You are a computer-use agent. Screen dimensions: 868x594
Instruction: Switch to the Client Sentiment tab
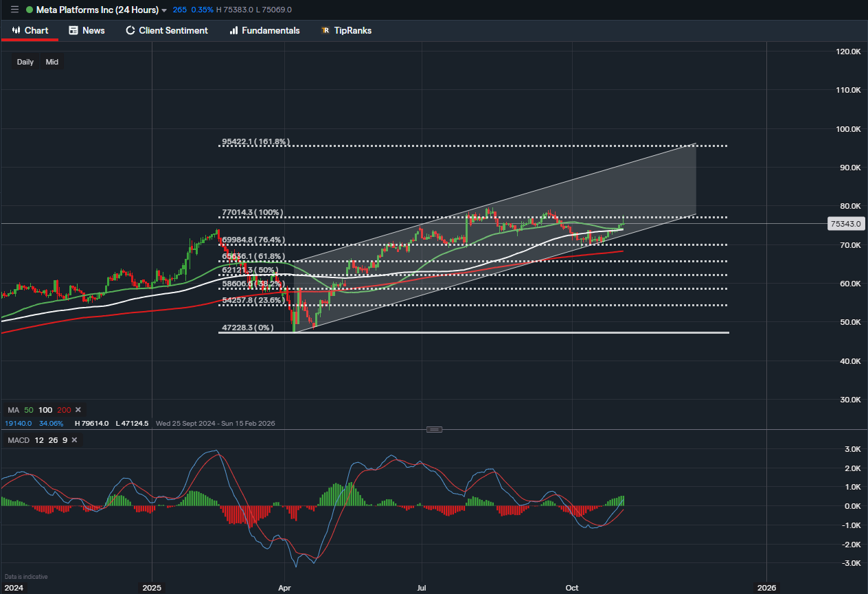tap(173, 30)
